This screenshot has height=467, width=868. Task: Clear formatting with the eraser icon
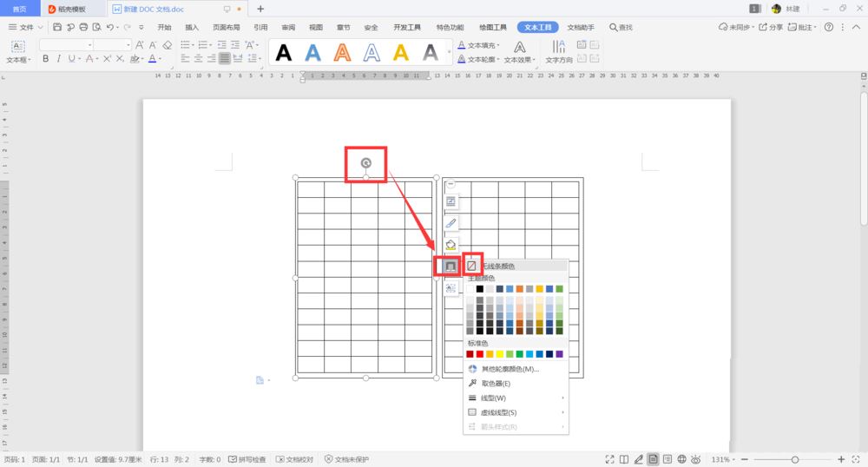pyautogui.click(x=168, y=45)
